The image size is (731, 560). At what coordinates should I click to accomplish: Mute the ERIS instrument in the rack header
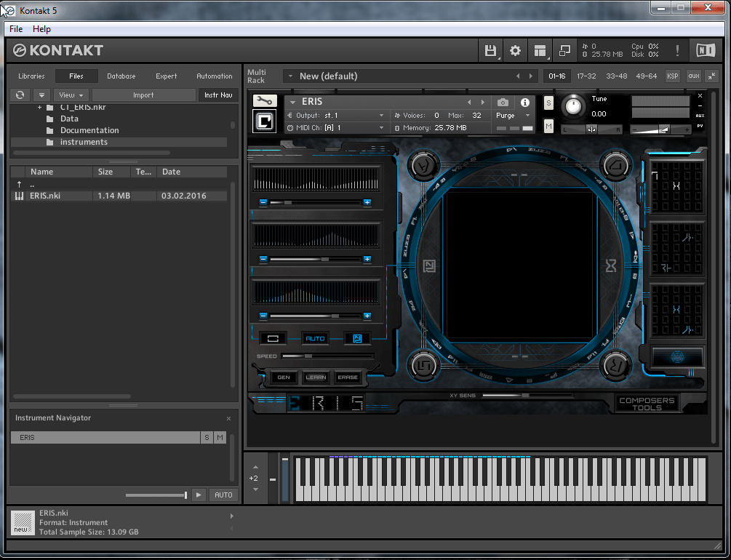pos(548,125)
